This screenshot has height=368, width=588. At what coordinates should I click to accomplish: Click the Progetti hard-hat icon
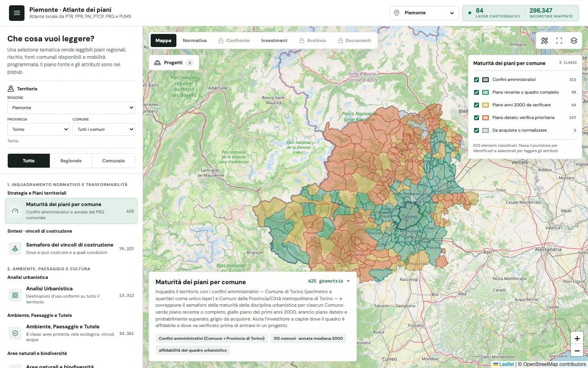click(157, 63)
